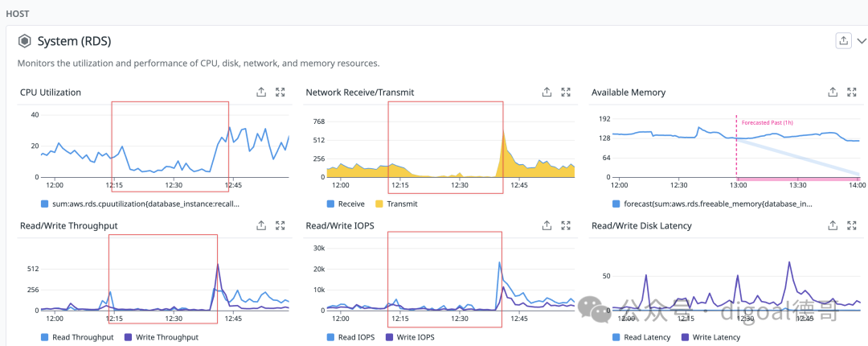Maximize Read/Write Disk Latency graph
The width and height of the screenshot is (868, 346).
(x=851, y=225)
